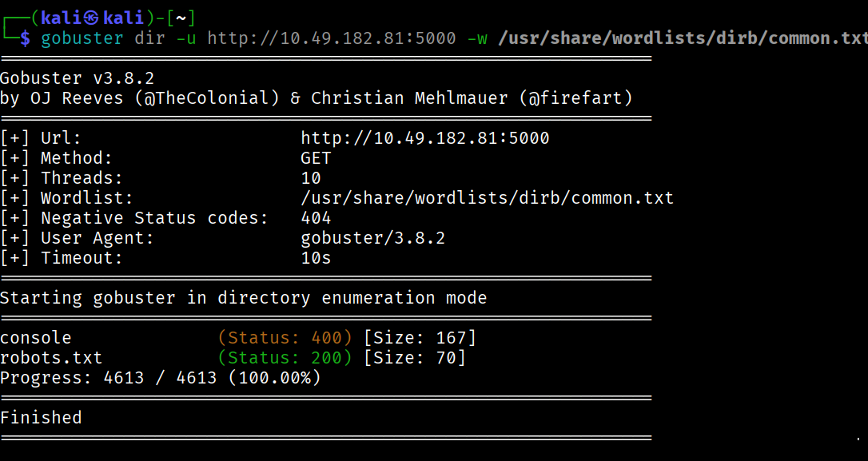Click the 10s timeout value
Image resolution: width=868 pixels, height=461 pixels.
(x=316, y=258)
